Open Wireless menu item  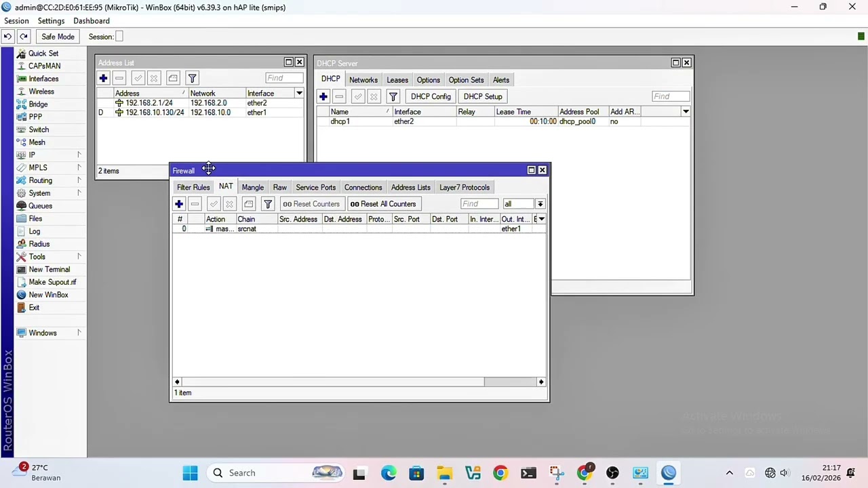tap(41, 91)
